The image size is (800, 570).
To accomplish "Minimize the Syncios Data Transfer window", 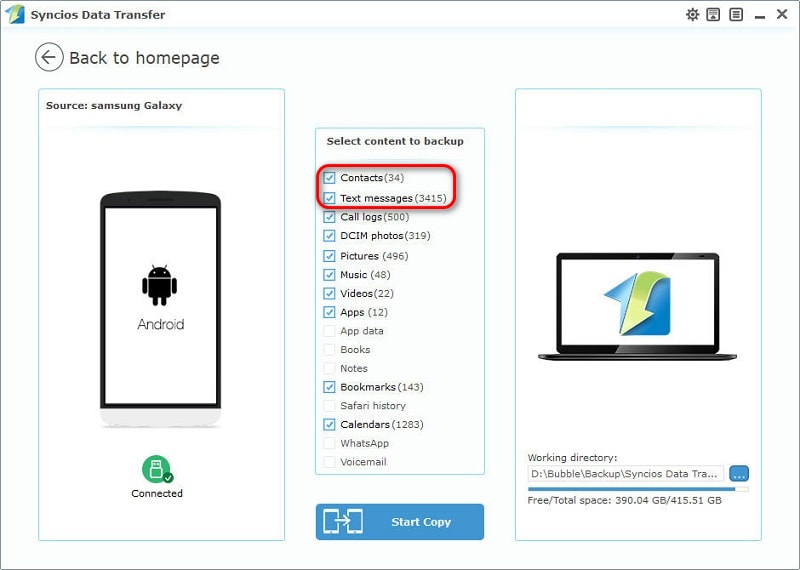I will tap(760, 17).
